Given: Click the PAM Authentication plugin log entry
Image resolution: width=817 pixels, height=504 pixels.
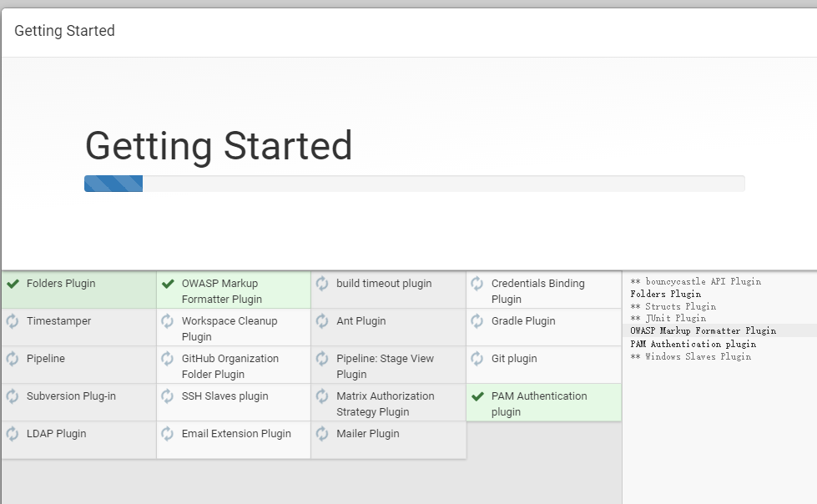Looking at the screenshot, I should coord(693,344).
